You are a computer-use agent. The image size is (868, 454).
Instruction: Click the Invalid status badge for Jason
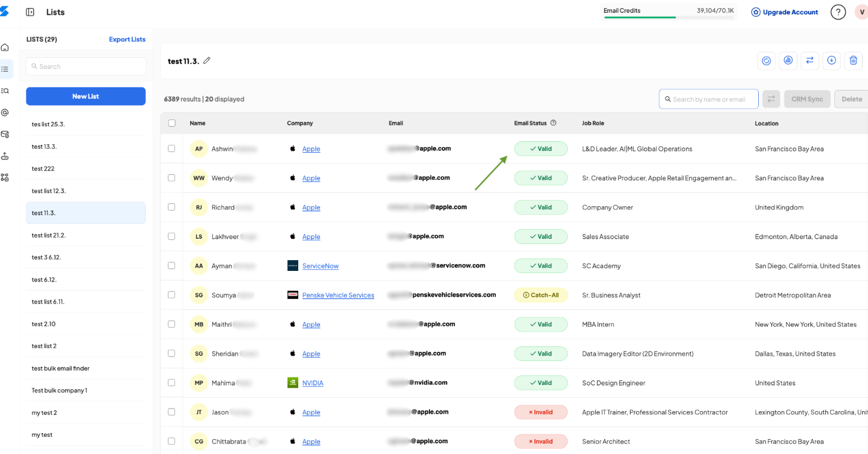point(541,412)
